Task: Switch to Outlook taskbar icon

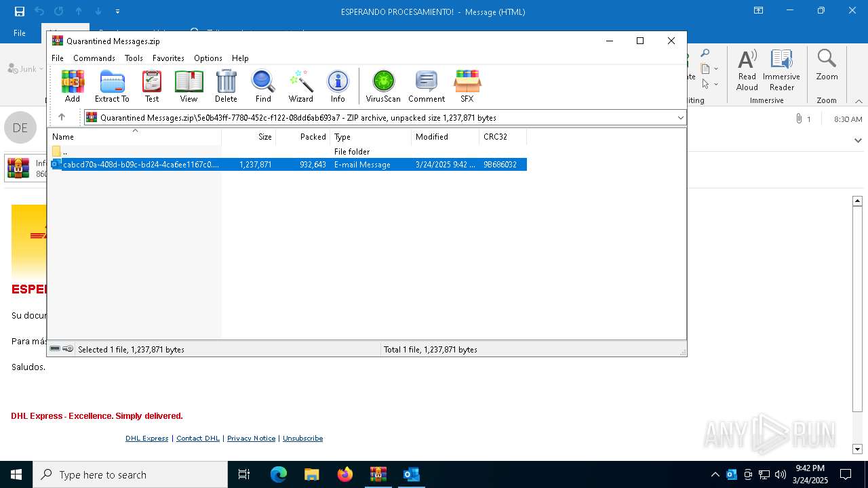Action: pyautogui.click(x=411, y=474)
